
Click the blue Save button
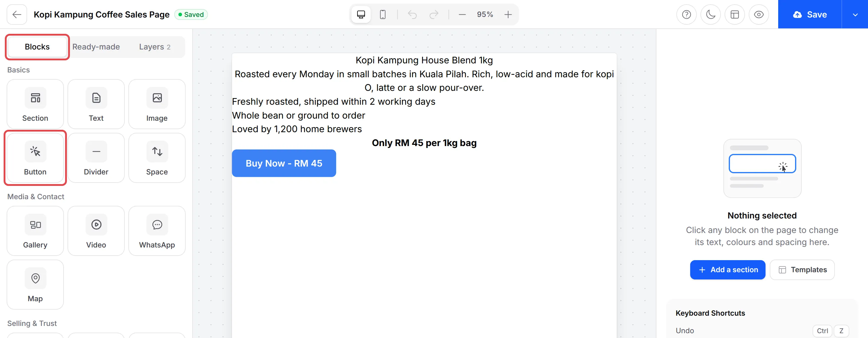tap(810, 14)
